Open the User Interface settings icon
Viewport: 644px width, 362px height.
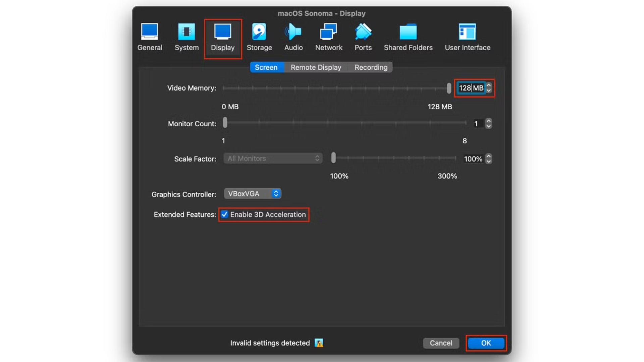coord(467,32)
